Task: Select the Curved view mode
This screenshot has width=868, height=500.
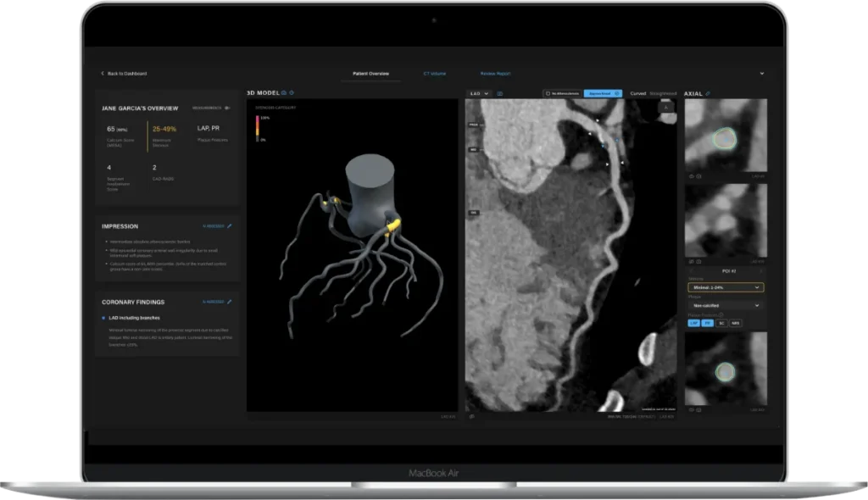Action: click(637, 93)
